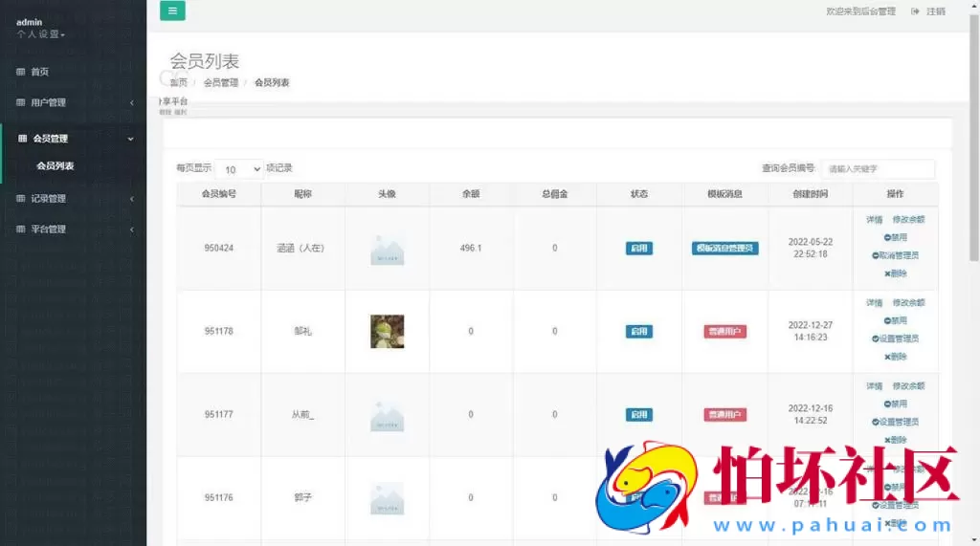Viewport: 980px width, 546px height.
Task: Click the down chevron next to 会员管理
Action: (x=130, y=139)
